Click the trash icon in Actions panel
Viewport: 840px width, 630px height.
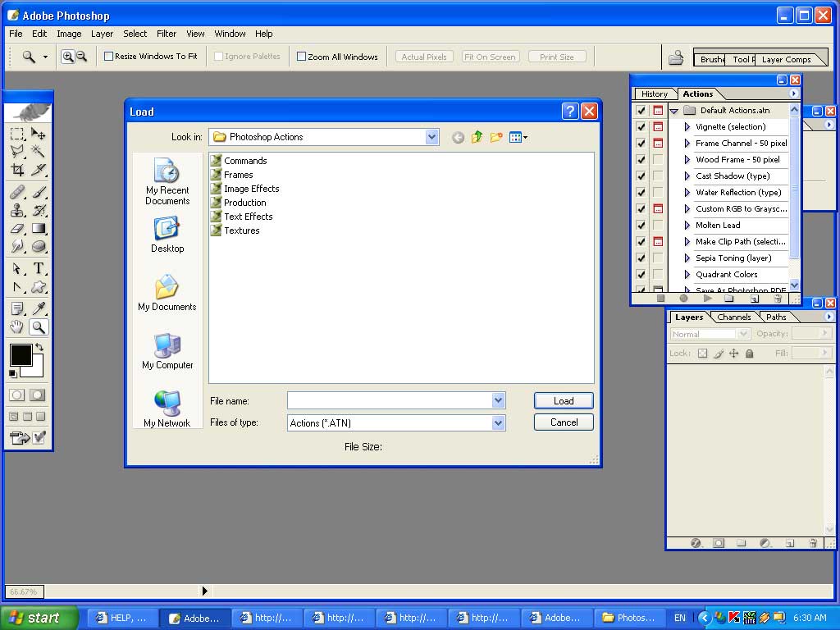tap(778, 299)
